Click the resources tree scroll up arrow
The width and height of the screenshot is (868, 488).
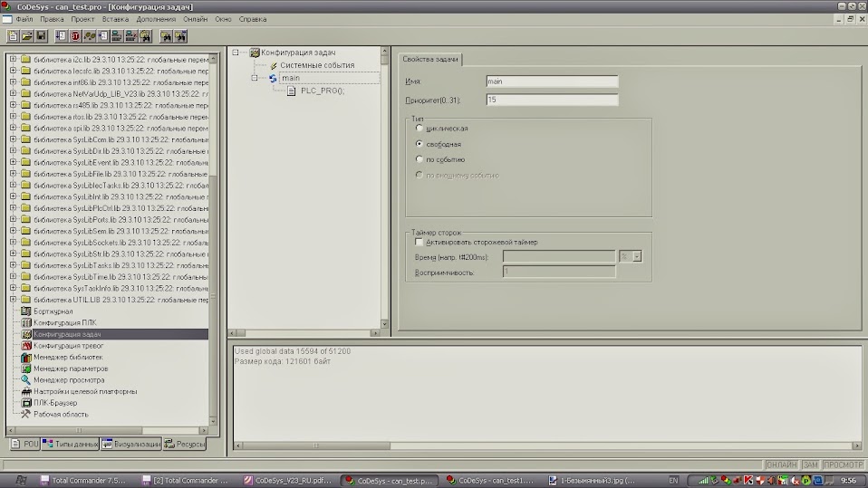coord(214,58)
